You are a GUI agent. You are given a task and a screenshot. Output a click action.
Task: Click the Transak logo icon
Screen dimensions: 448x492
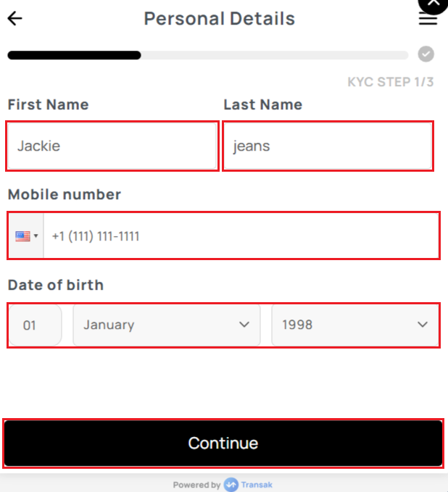[231, 485]
